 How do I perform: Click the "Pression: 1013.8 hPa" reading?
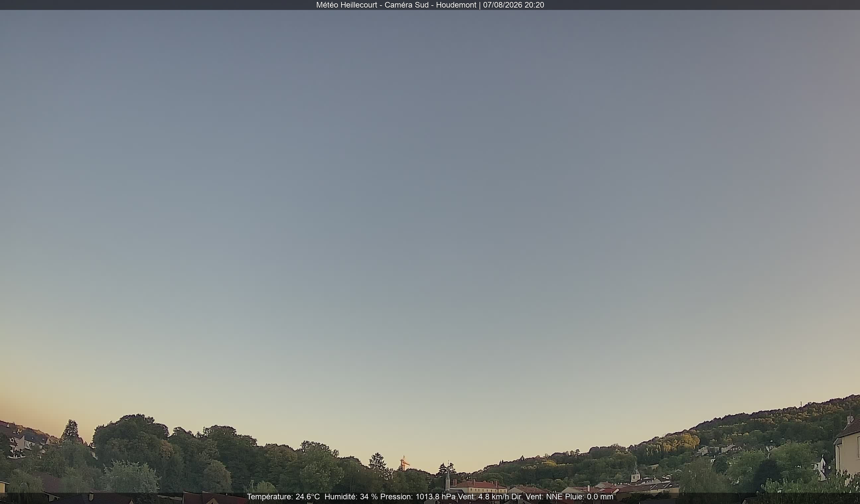(418, 497)
